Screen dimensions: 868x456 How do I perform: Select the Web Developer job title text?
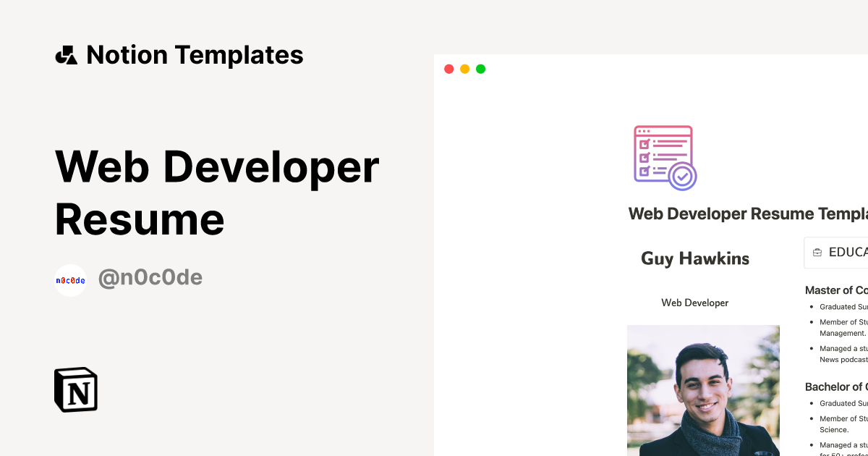click(695, 303)
